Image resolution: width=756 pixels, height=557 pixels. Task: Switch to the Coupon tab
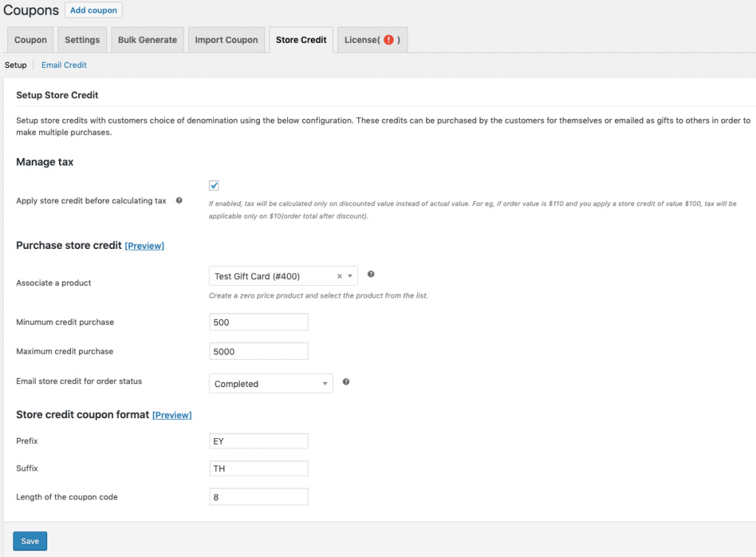[x=30, y=40]
